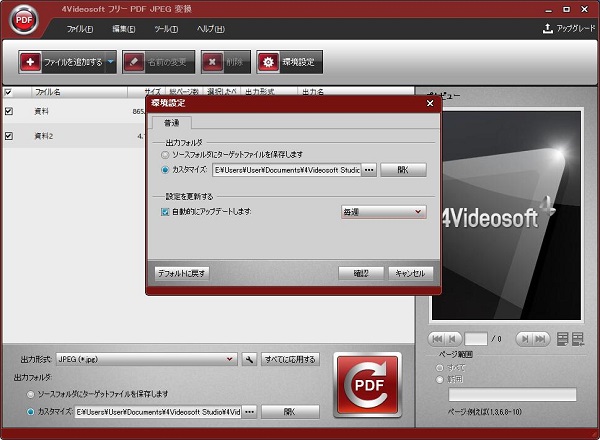This screenshot has width=600, height=440.
Task: Jump to the first preview page
Action: click(436, 339)
